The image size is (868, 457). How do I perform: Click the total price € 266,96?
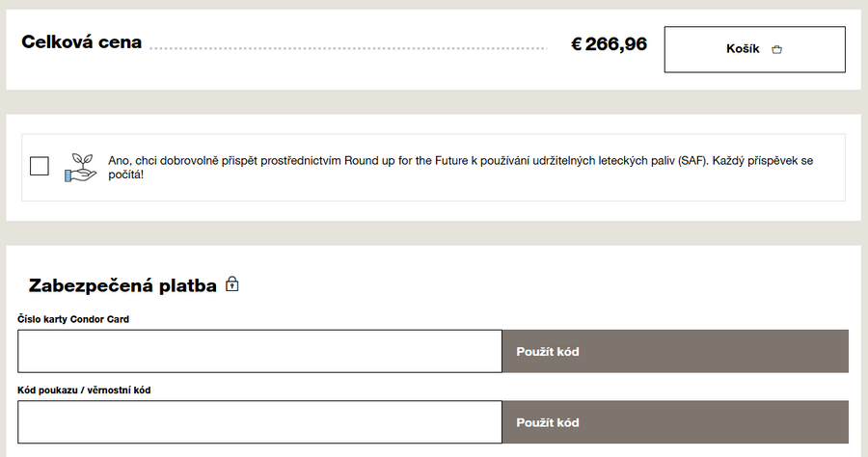tap(610, 43)
